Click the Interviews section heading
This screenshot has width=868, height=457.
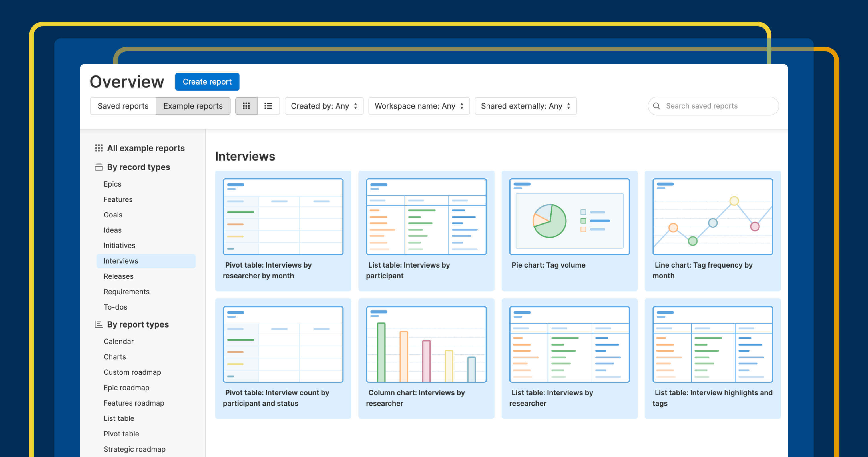(x=245, y=156)
